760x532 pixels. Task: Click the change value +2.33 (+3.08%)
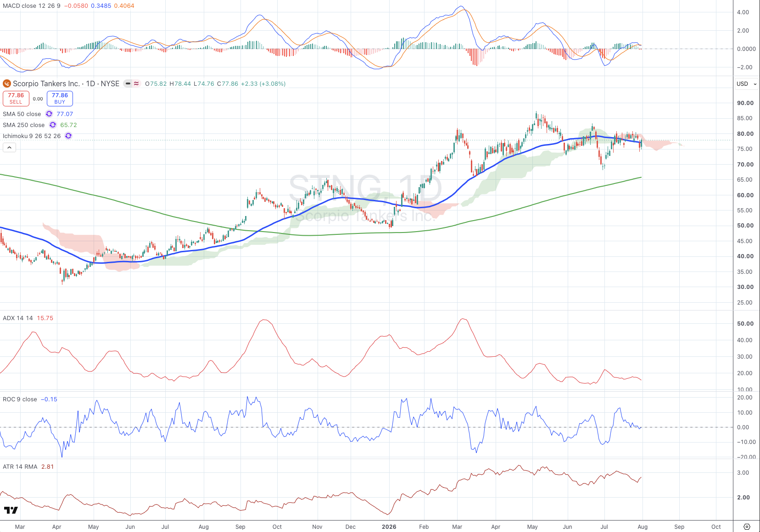tap(263, 83)
